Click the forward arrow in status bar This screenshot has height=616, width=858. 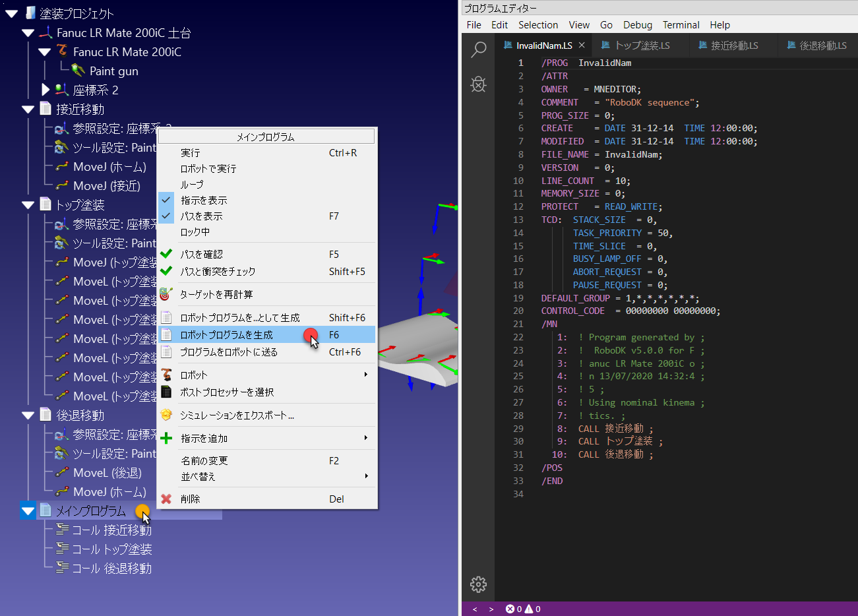[x=491, y=609]
